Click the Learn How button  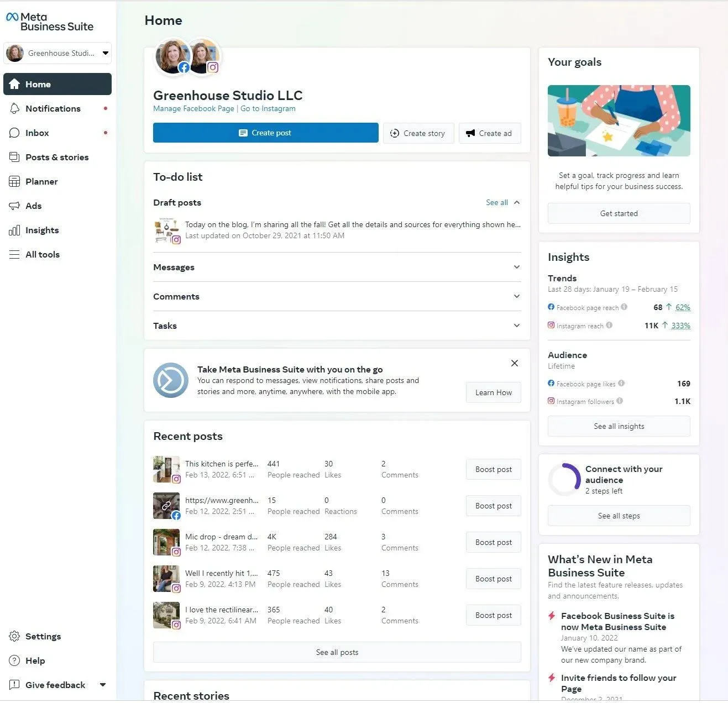click(494, 392)
